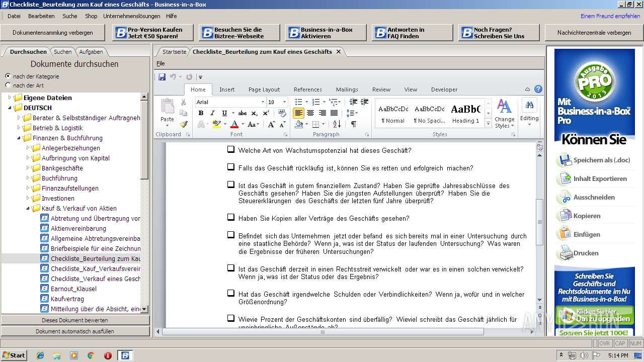Apply superscript formatting
The height and width of the screenshot is (362, 644).
pos(265,113)
